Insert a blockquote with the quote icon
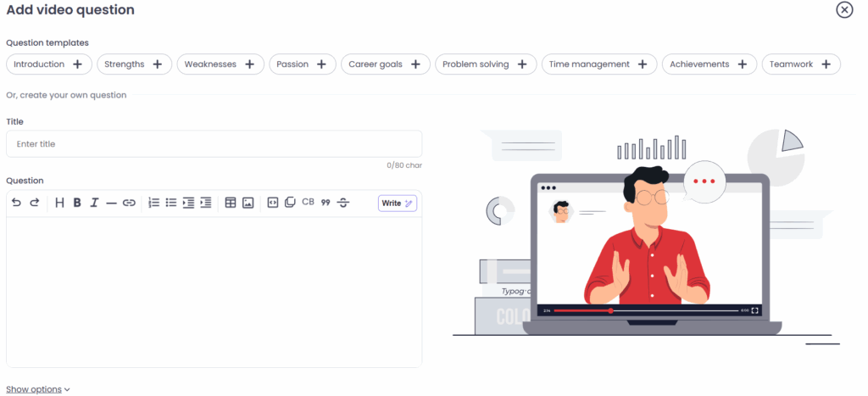This screenshot has width=868, height=396. point(325,203)
